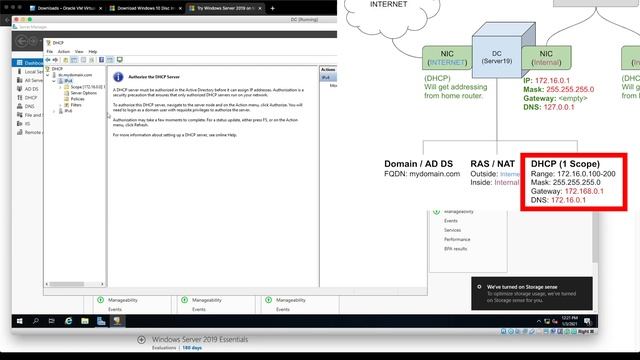The height and width of the screenshot is (360, 640).
Task: Switch to DHCP console on the taskbar
Action: (117, 321)
